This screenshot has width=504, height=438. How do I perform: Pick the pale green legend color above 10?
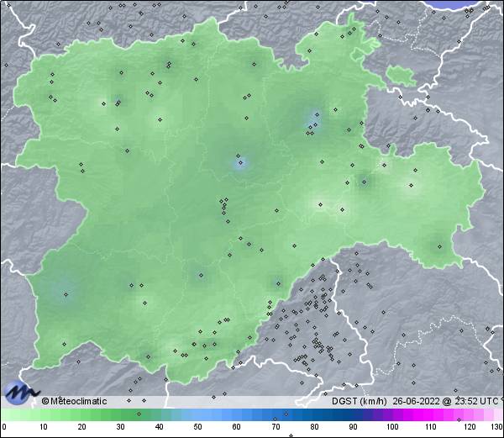click(44, 414)
